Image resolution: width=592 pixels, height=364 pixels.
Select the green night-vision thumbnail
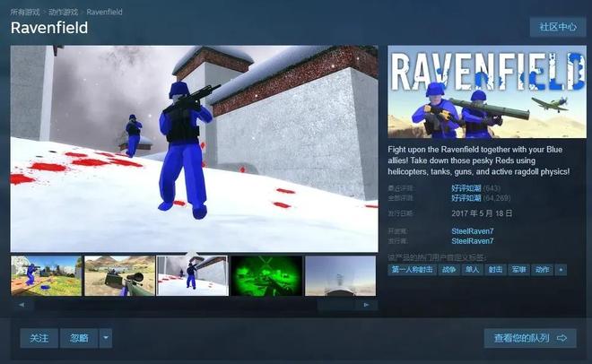click(x=266, y=276)
